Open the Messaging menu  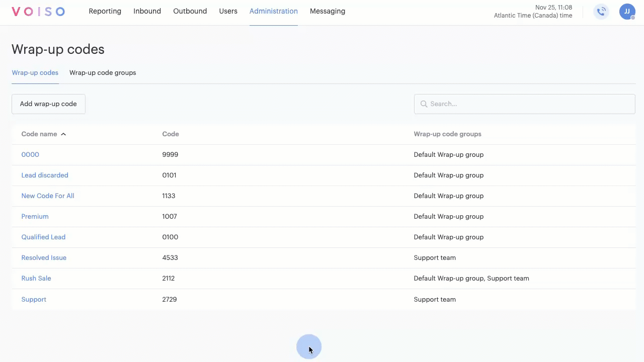327,11
